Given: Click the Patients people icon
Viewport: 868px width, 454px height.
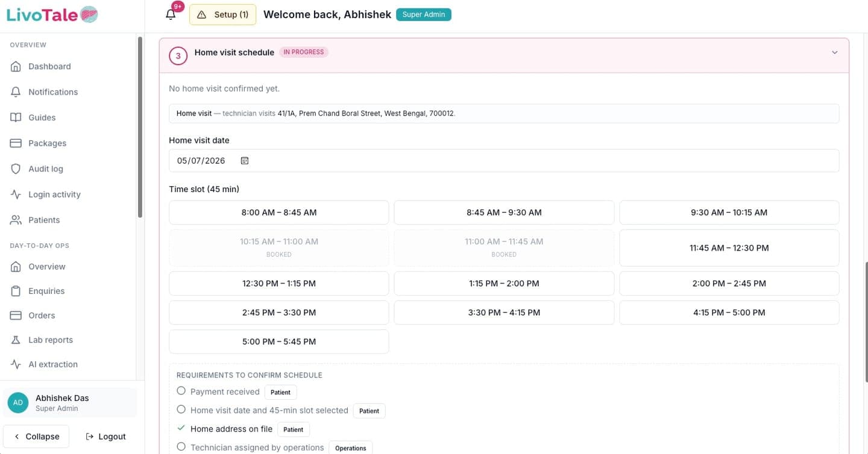Looking at the screenshot, I should pyautogui.click(x=16, y=220).
